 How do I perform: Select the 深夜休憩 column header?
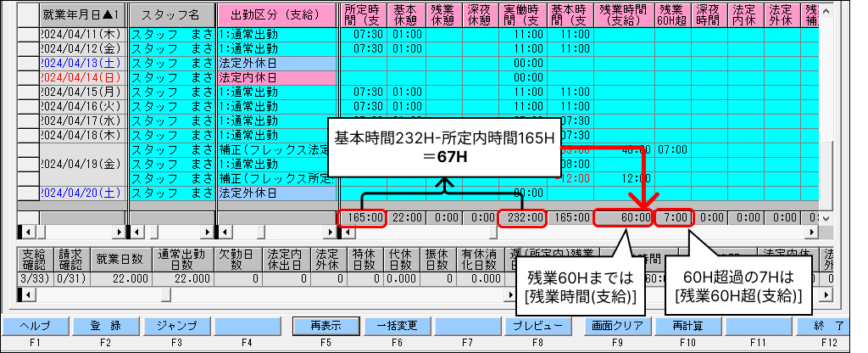(x=481, y=15)
